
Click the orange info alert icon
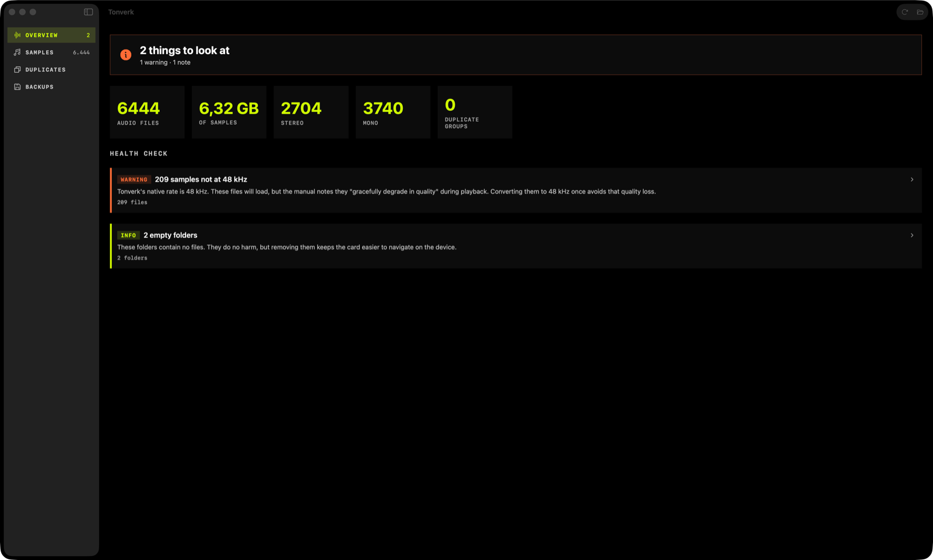click(x=126, y=55)
